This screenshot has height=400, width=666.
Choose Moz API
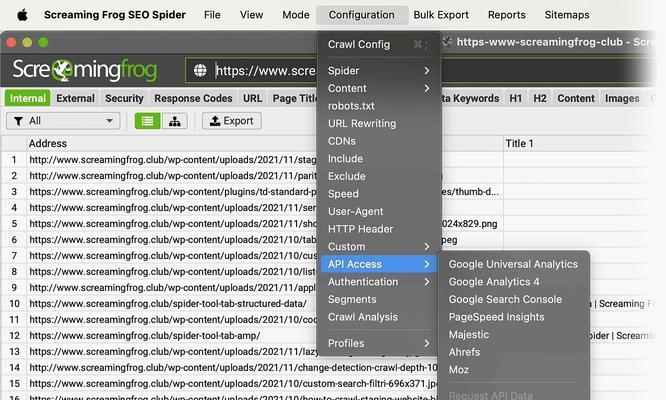[514, 370]
